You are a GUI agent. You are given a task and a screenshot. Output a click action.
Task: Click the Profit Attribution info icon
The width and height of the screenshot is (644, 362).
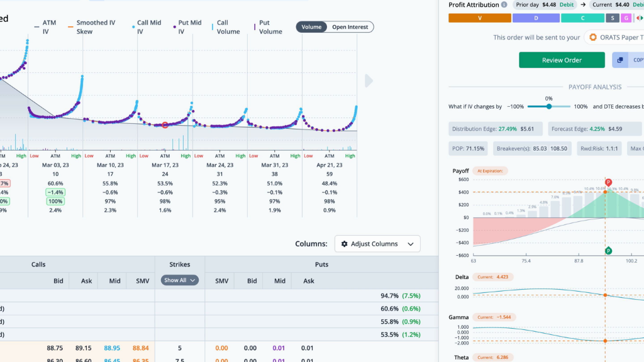pyautogui.click(x=504, y=5)
